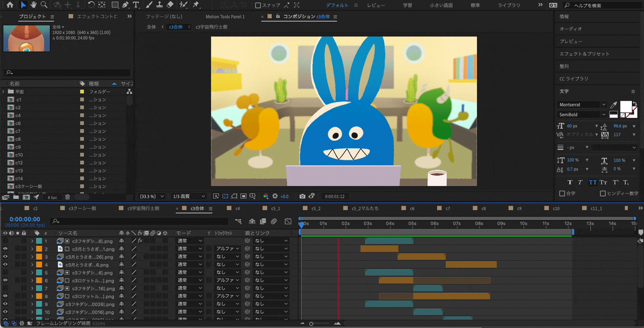
Task: Select the Rectangle shape tool
Action: coord(115,5)
